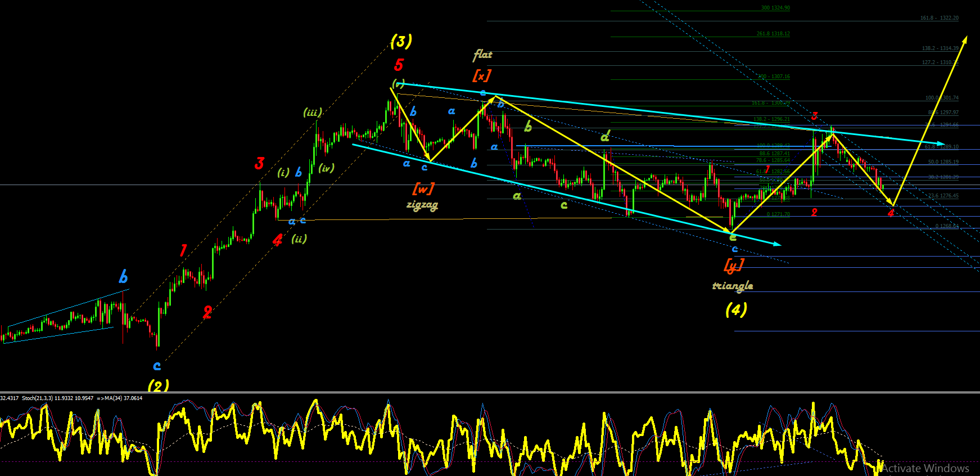Click the red 5 wave label
Image resolution: width=980 pixels, height=476 pixels.
(x=399, y=65)
